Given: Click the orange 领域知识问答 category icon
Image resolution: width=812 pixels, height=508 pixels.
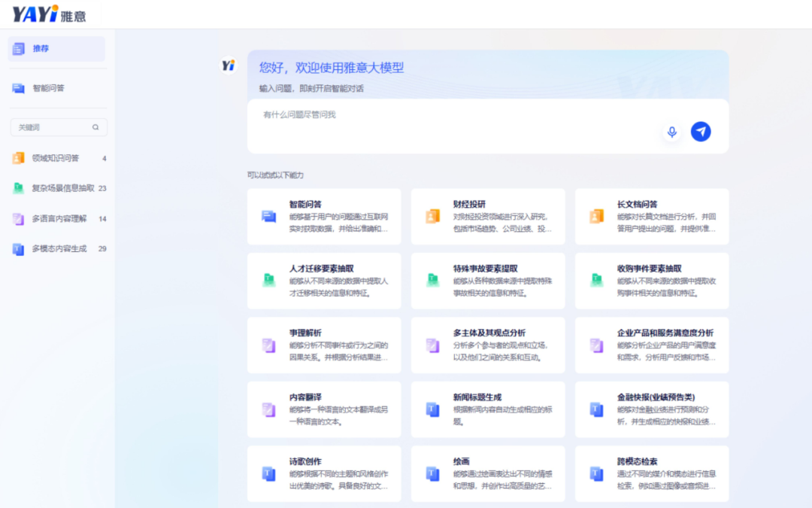Looking at the screenshot, I should click(x=18, y=158).
